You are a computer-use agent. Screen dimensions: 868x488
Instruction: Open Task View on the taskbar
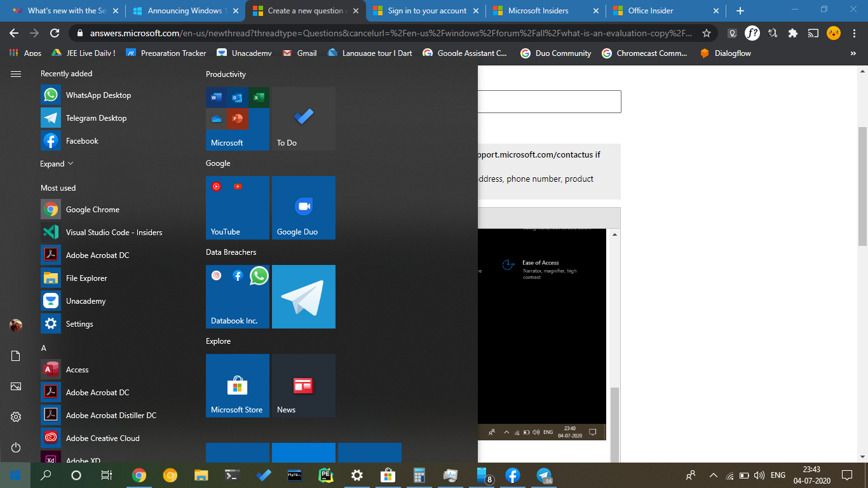[x=107, y=475]
